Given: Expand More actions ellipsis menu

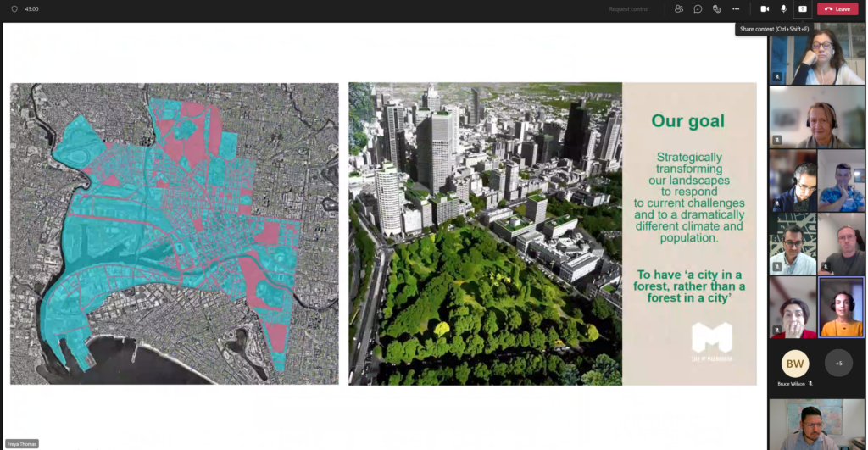Looking at the screenshot, I should click(736, 9).
